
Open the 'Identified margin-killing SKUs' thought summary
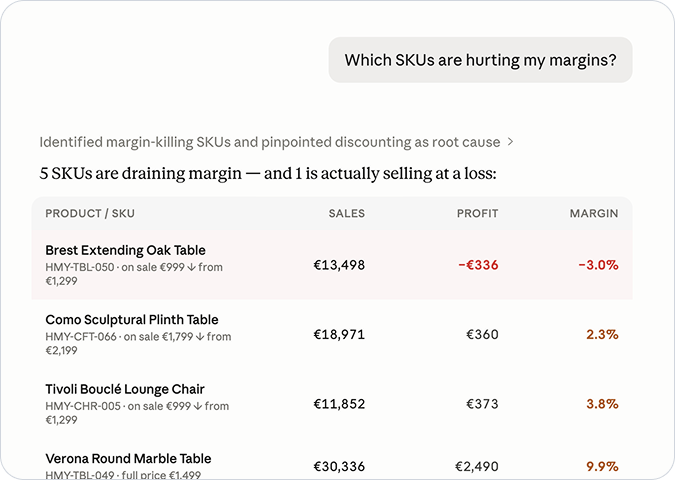[x=269, y=142]
